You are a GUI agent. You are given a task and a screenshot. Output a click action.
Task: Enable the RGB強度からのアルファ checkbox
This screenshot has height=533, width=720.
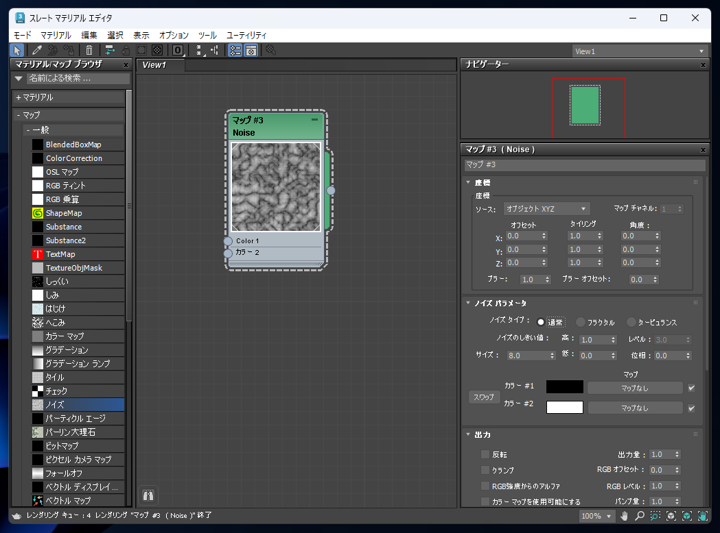tap(485, 486)
